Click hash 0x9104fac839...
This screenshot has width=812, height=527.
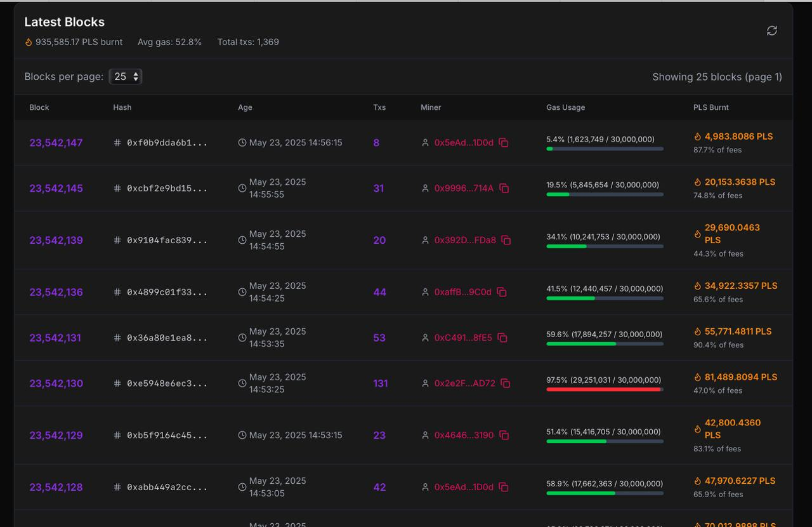167,241
